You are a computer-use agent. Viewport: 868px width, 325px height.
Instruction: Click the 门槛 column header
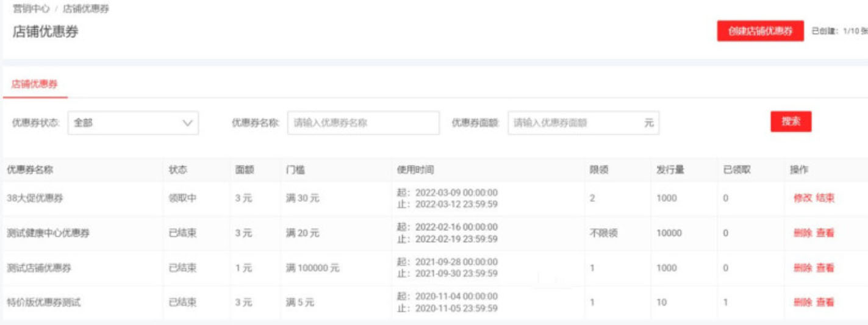[x=295, y=170]
